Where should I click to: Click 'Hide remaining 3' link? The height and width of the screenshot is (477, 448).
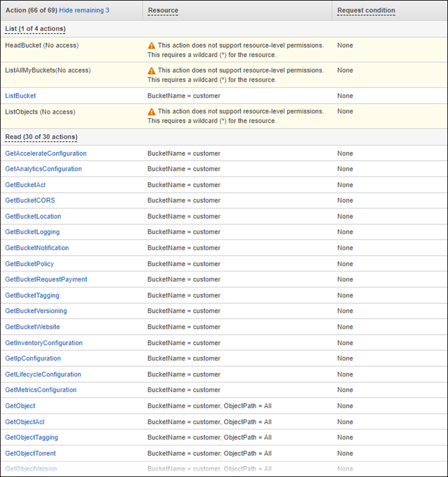click(x=84, y=10)
